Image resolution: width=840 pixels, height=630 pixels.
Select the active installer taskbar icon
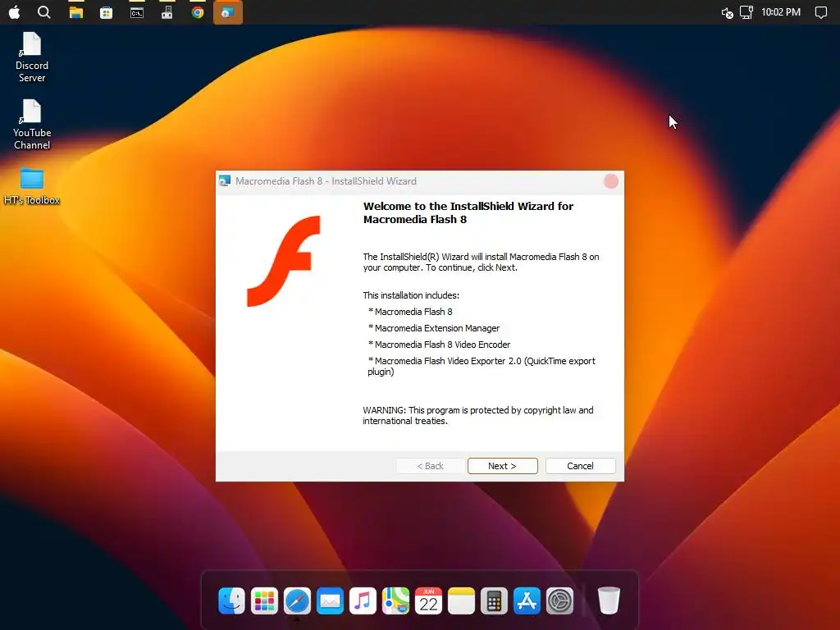(x=228, y=12)
